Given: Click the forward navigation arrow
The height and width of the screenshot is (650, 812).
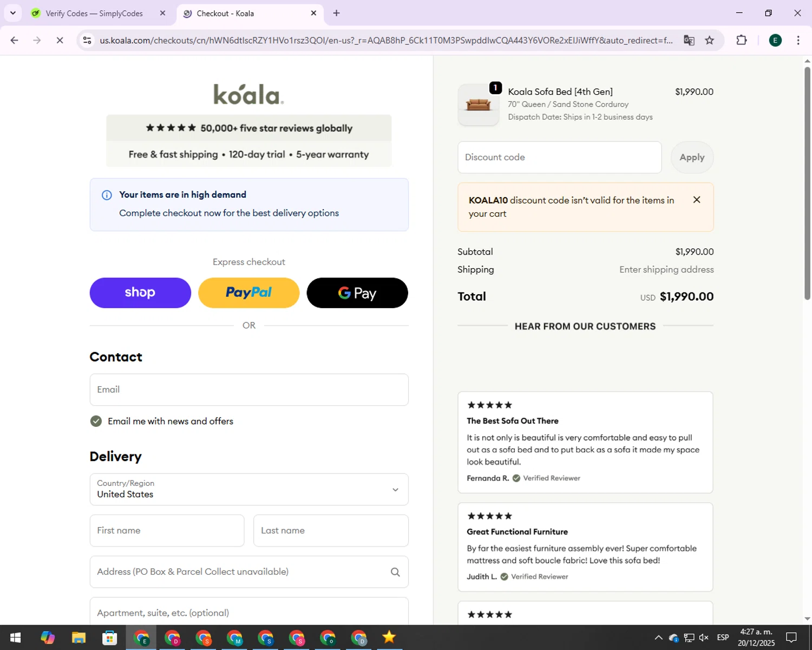Looking at the screenshot, I should pyautogui.click(x=37, y=40).
